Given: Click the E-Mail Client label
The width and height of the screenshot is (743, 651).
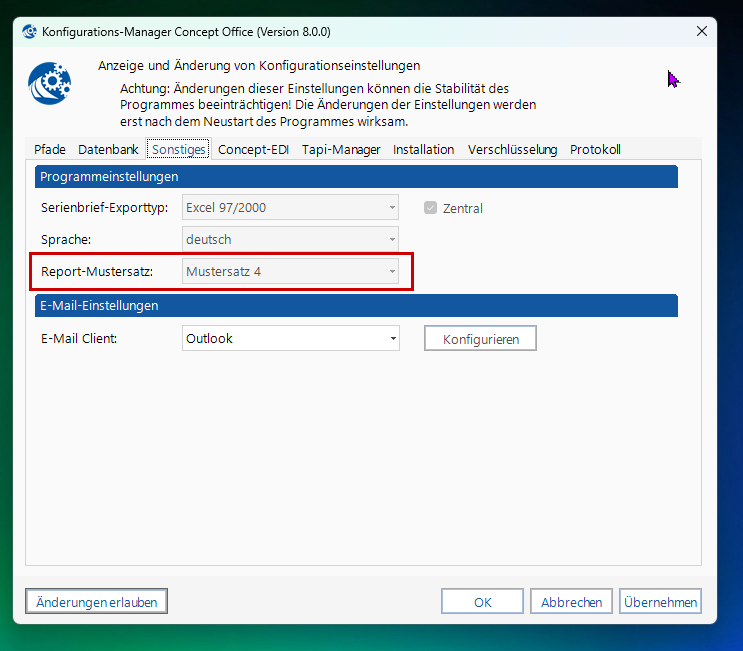Looking at the screenshot, I should (x=79, y=338).
